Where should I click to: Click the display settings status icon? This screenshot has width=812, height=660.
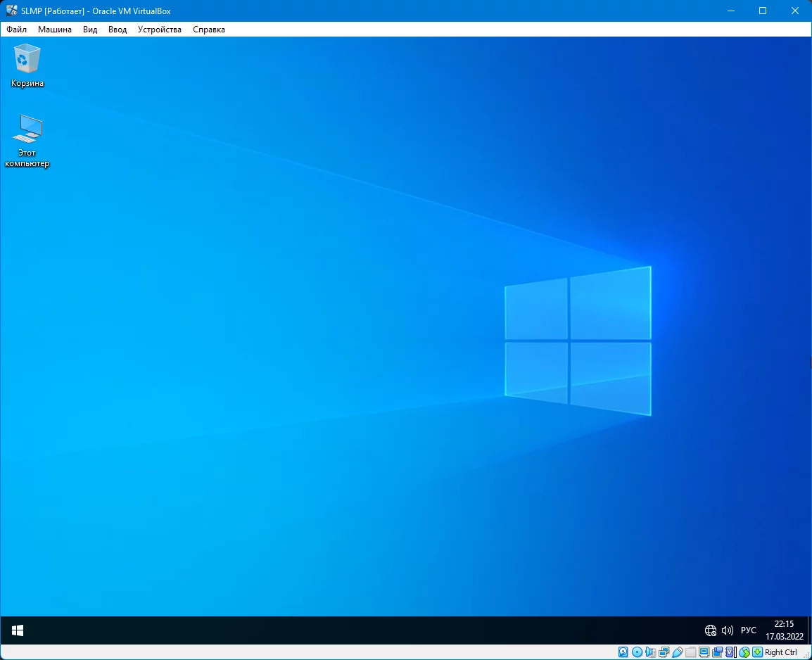point(704,652)
